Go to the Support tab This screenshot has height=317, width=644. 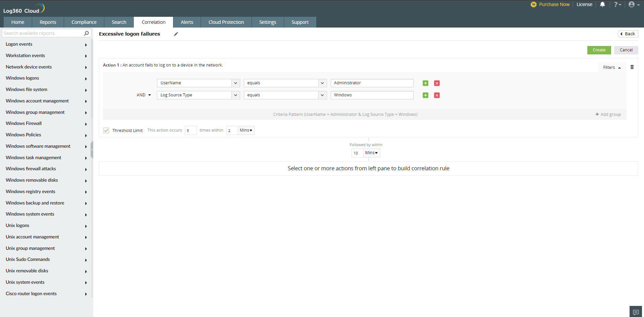(300, 22)
